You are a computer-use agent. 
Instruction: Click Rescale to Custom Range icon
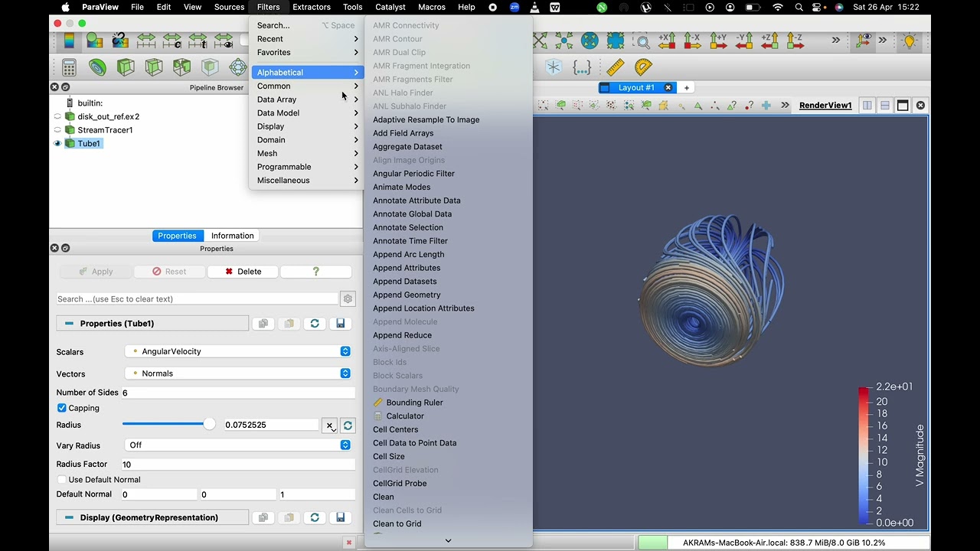(x=172, y=40)
